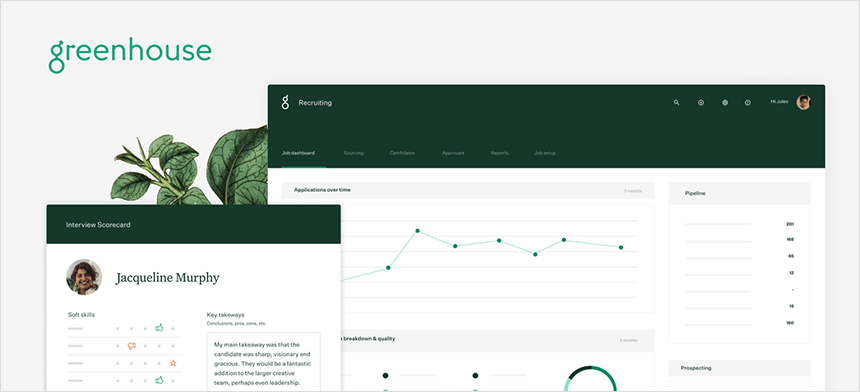Click pipeline value 12
860x392 pixels.
[791, 272]
